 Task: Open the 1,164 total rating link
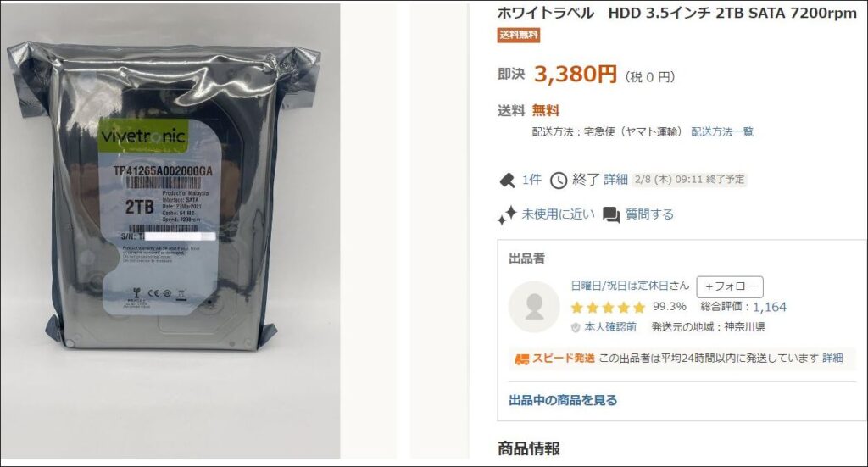tap(770, 307)
